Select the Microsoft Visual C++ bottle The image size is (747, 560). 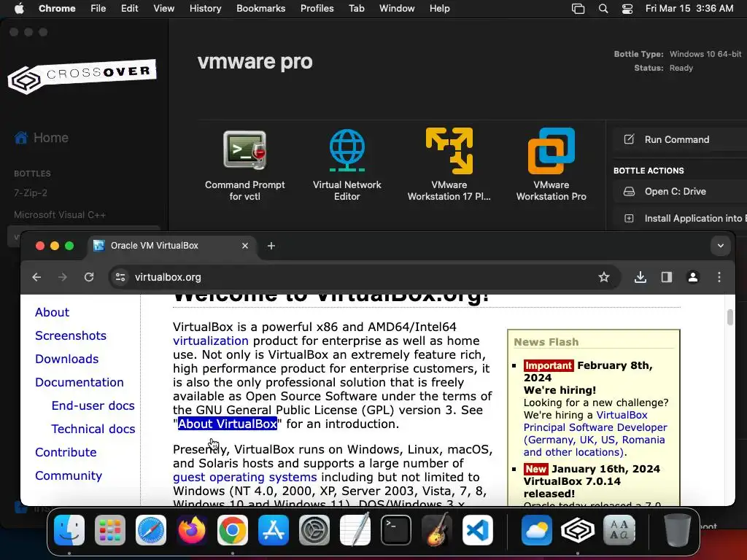pos(60,215)
